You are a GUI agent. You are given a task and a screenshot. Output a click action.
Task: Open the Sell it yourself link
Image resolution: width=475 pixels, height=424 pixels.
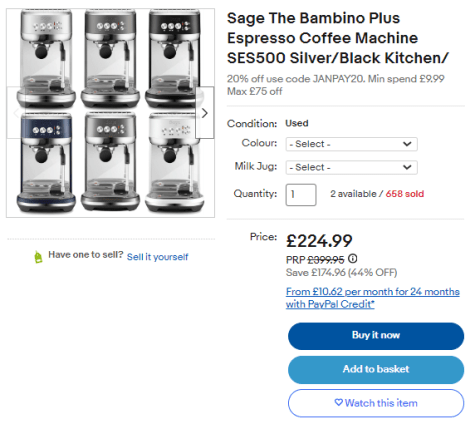coord(157,257)
